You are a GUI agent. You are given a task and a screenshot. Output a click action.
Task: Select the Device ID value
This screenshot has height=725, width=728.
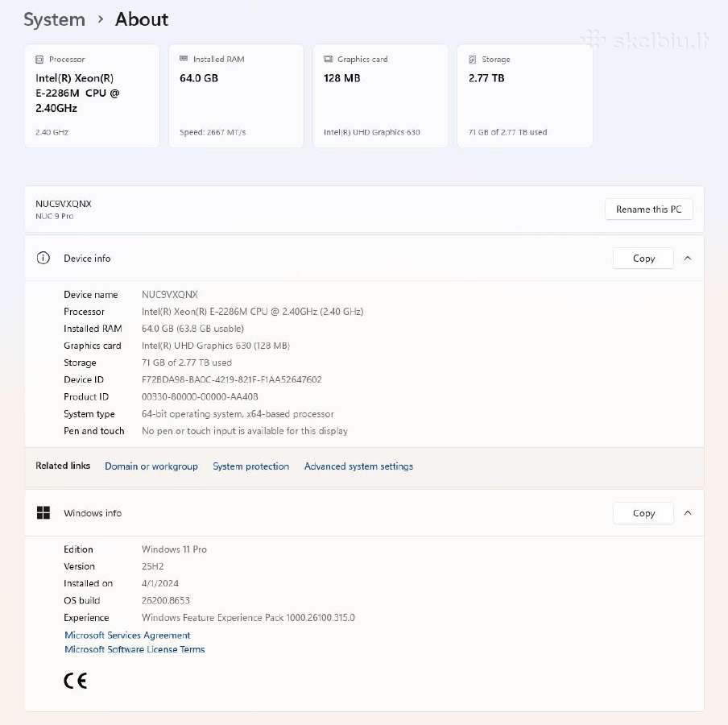(232, 380)
